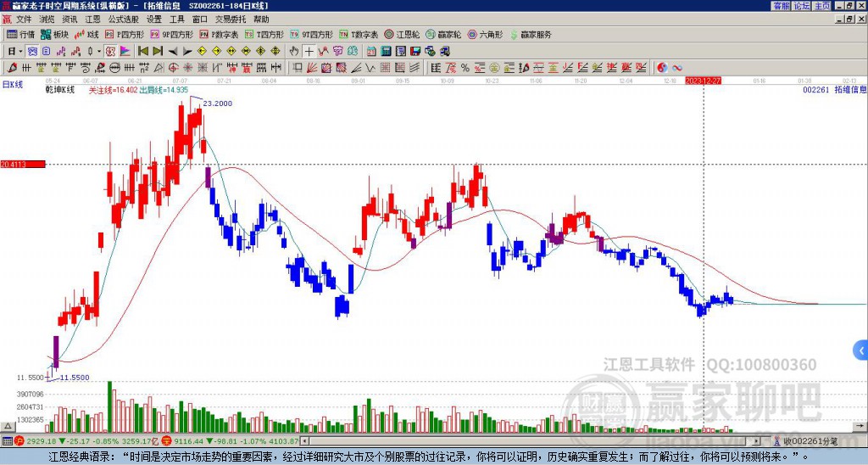This screenshot has height=465, width=868.
Task: Open the 浏览 menu
Action: click(x=47, y=20)
